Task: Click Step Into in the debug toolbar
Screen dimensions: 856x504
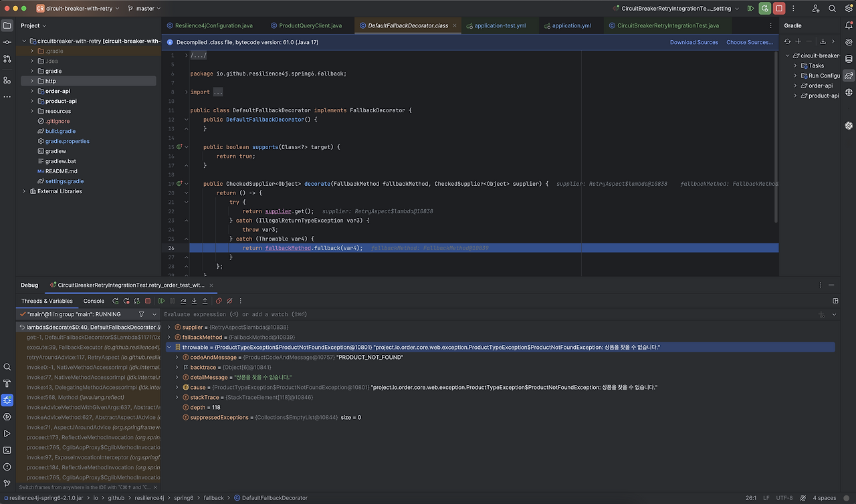Action: pyautogui.click(x=194, y=301)
